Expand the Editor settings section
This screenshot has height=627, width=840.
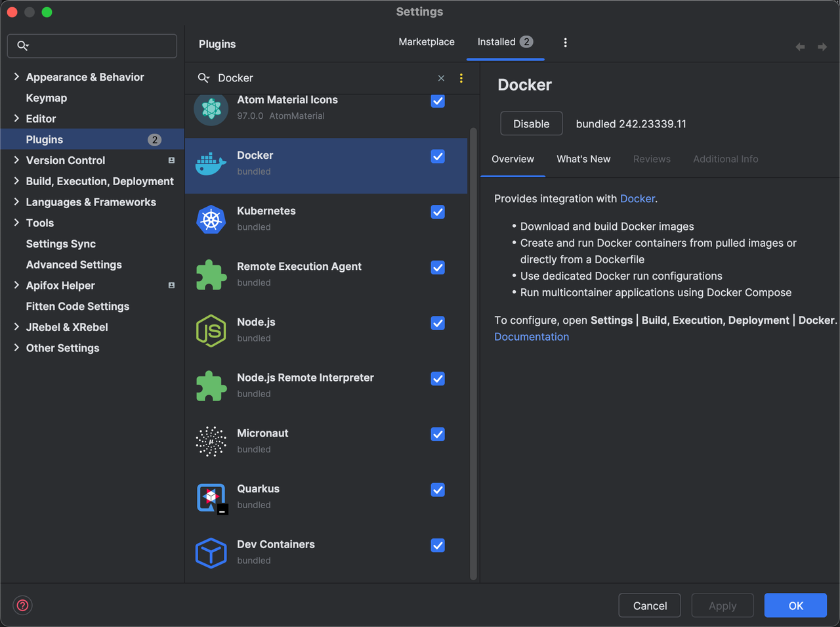[x=16, y=119]
